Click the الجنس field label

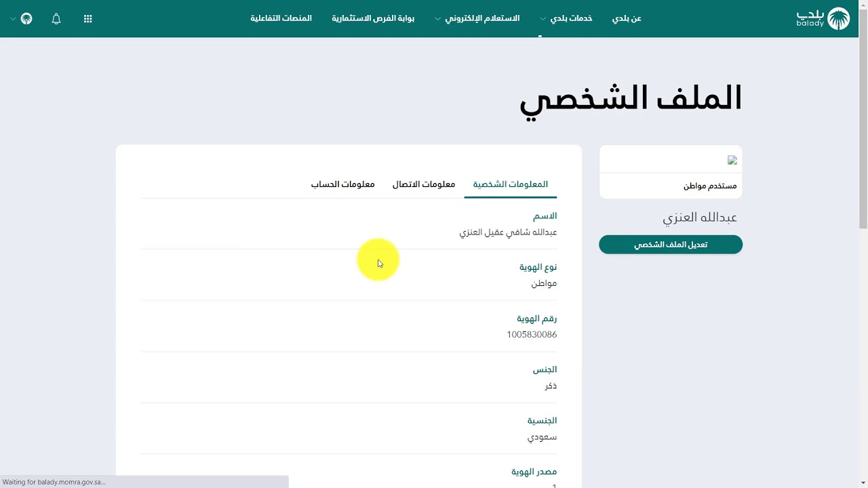(x=545, y=369)
